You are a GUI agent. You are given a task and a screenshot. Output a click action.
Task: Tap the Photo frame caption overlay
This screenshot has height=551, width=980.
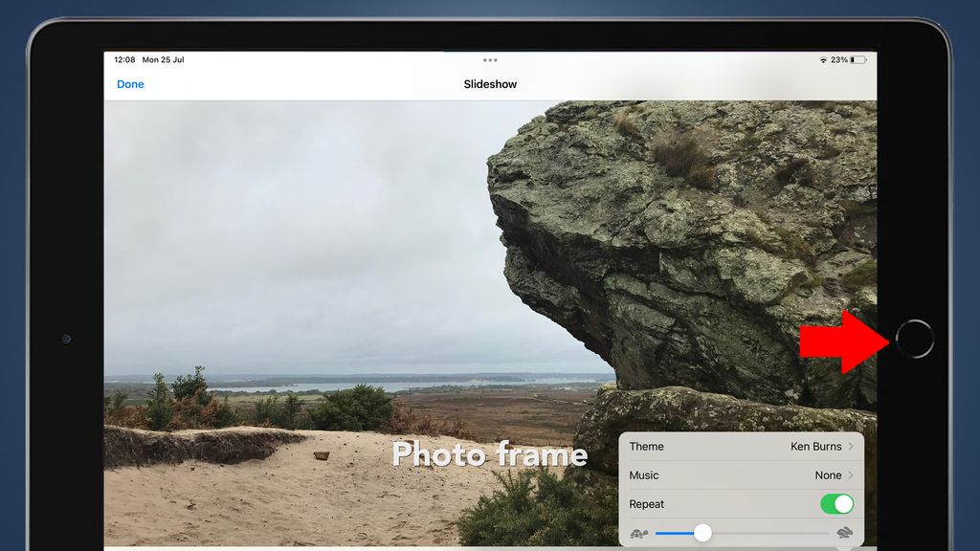click(490, 454)
